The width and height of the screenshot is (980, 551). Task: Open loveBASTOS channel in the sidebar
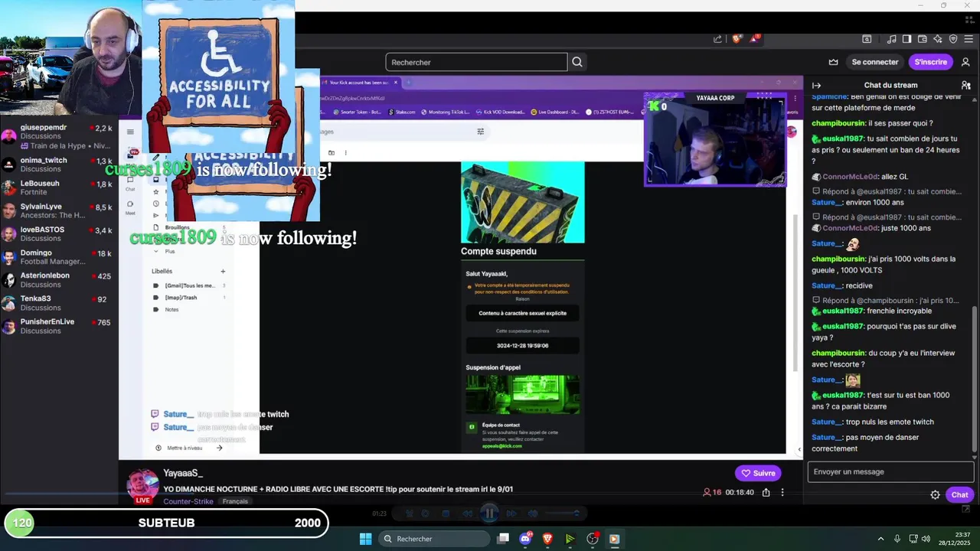point(59,233)
